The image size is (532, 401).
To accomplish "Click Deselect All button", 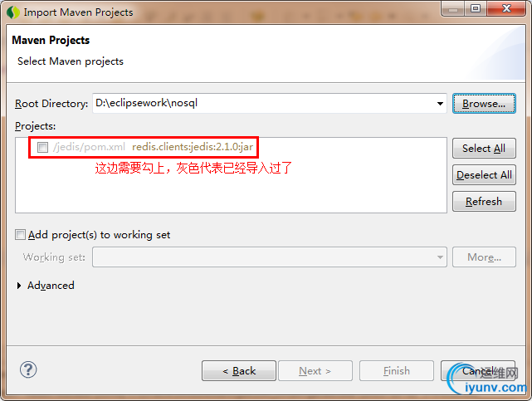I will tap(484, 175).
